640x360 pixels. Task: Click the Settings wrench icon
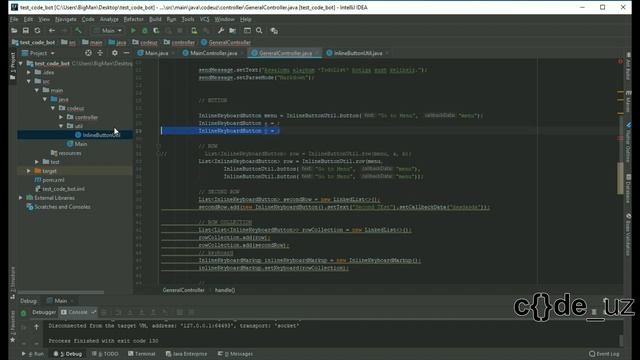(221, 31)
